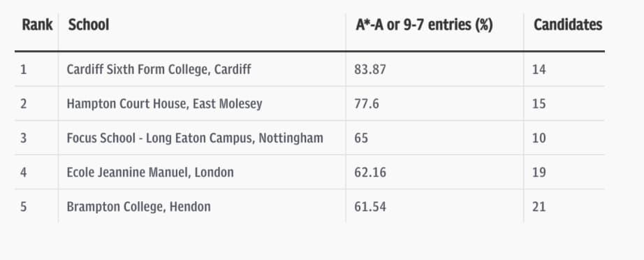Select candidates count 14
This screenshot has height=260, width=644.
pos(539,69)
